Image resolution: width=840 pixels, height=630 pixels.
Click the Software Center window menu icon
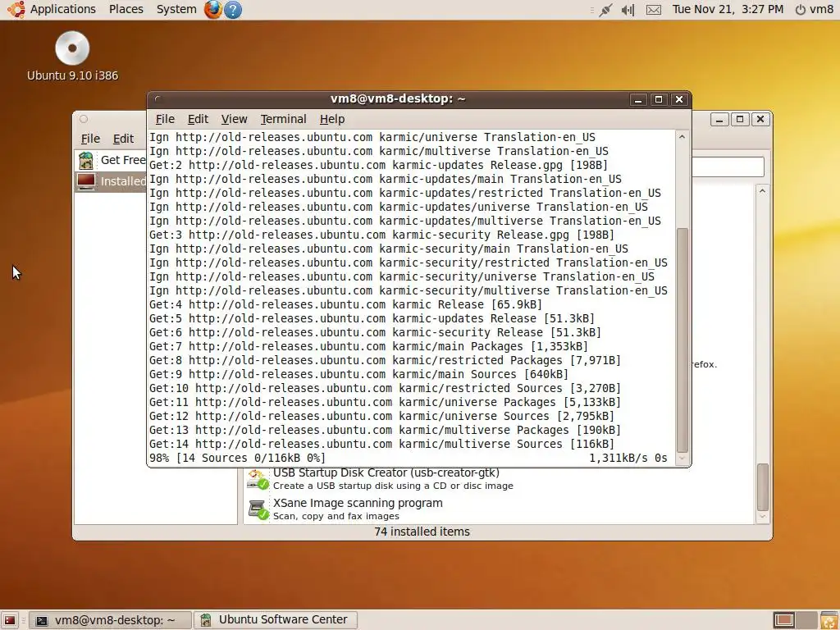(84, 119)
